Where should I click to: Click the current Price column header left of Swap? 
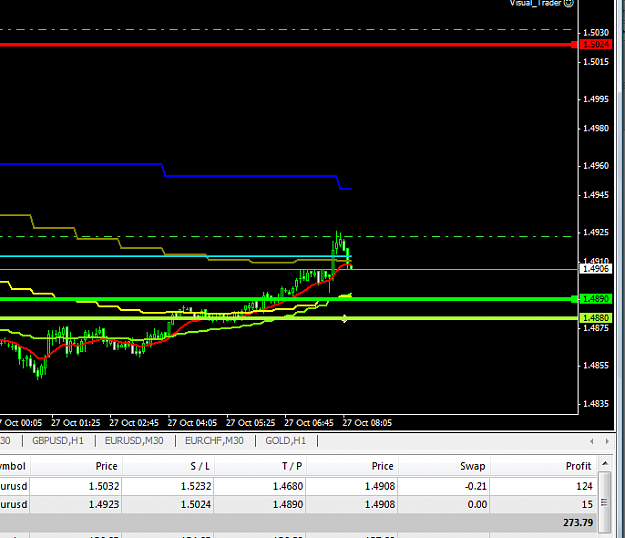(x=352, y=466)
